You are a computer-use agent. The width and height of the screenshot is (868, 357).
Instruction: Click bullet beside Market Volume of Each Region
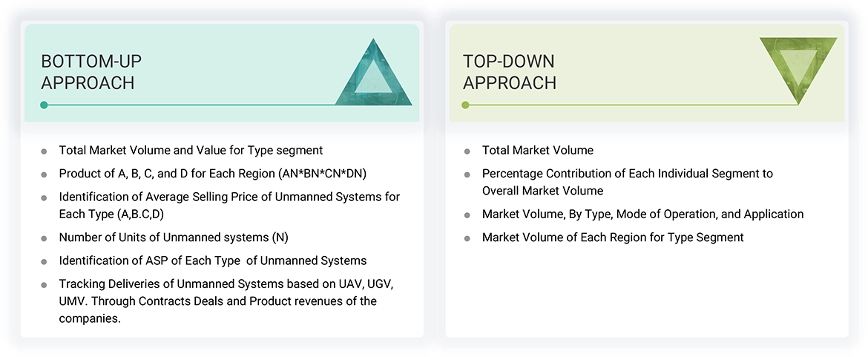click(x=467, y=238)
